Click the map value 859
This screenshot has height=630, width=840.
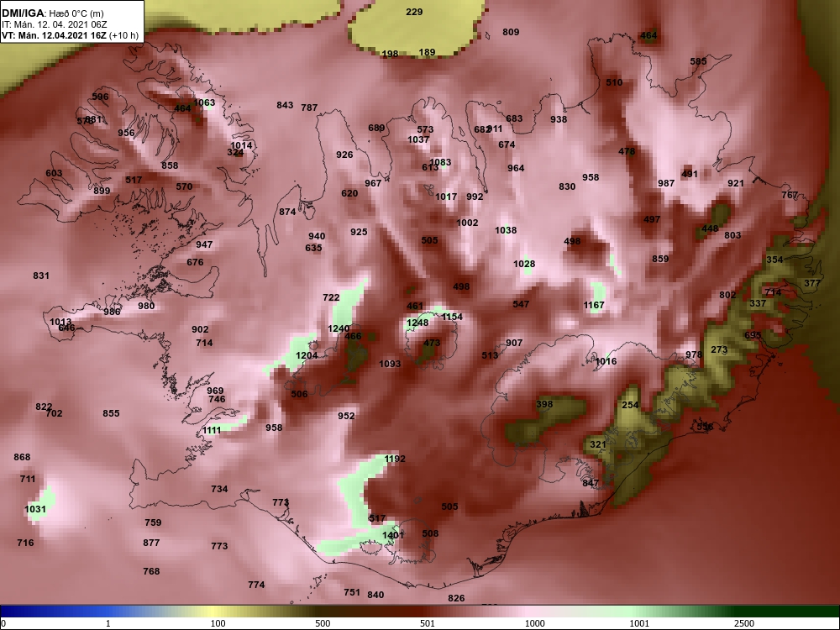pos(660,260)
